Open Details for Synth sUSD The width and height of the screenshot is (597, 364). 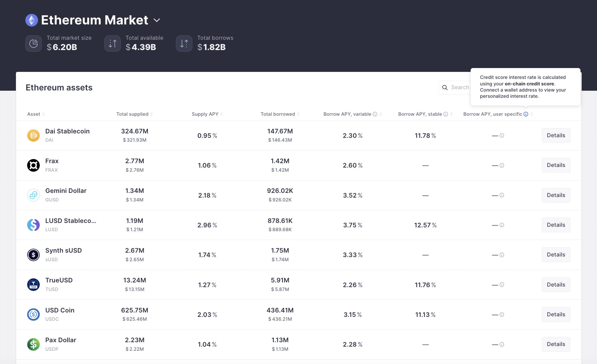tap(556, 255)
